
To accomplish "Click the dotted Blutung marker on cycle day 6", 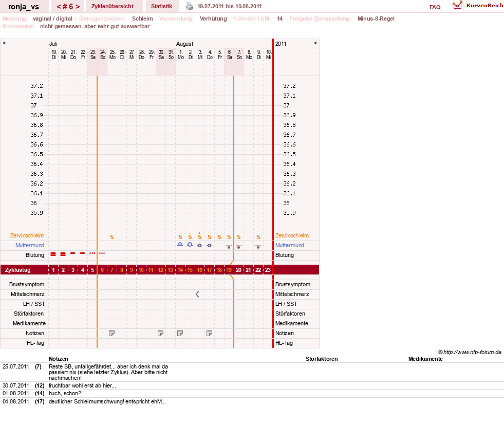I will [102, 253].
